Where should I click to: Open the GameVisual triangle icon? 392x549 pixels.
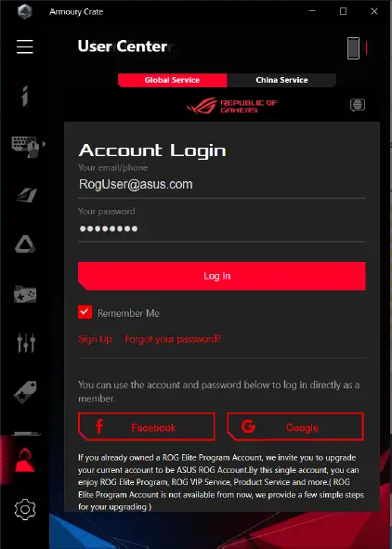[x=25, y=244]
